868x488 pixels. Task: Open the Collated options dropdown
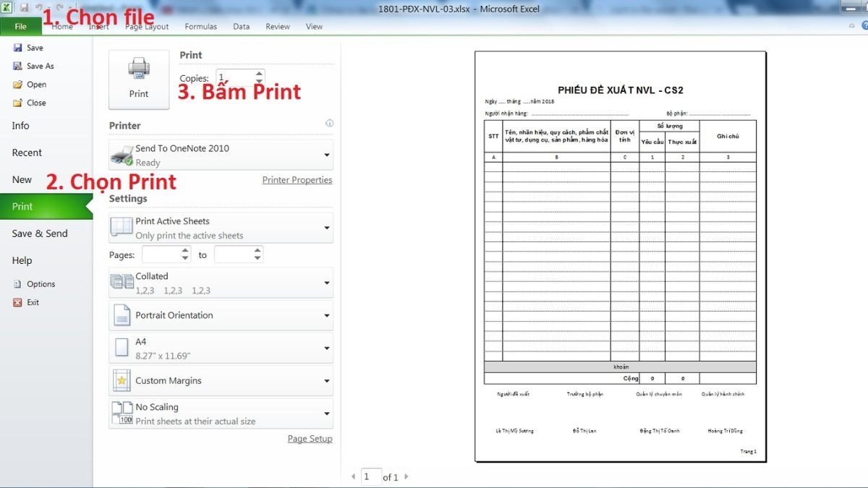pos(326,283)
